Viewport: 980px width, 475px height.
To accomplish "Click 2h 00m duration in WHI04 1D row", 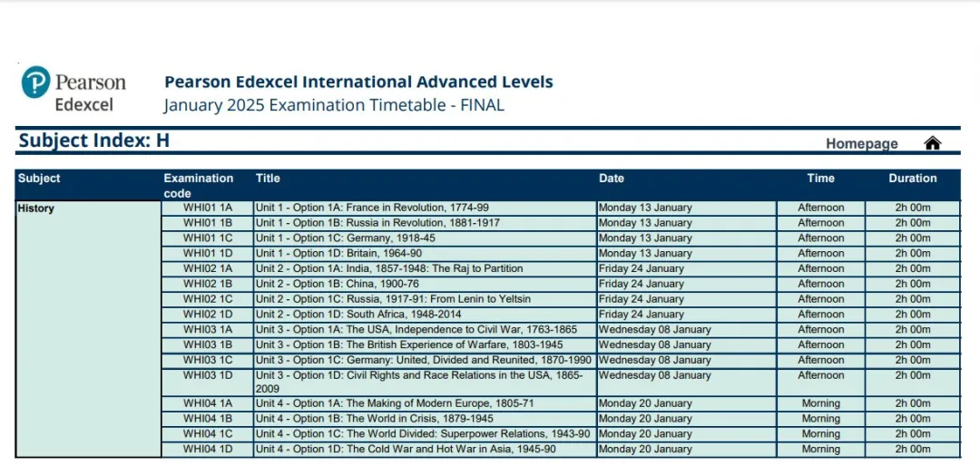I will click(x=913, y=450).
